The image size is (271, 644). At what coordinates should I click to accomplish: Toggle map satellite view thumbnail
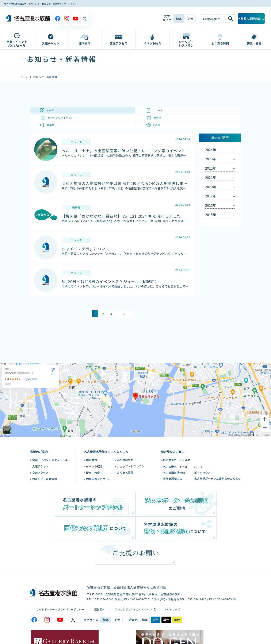pyautogui.click(x=7, y=430)
